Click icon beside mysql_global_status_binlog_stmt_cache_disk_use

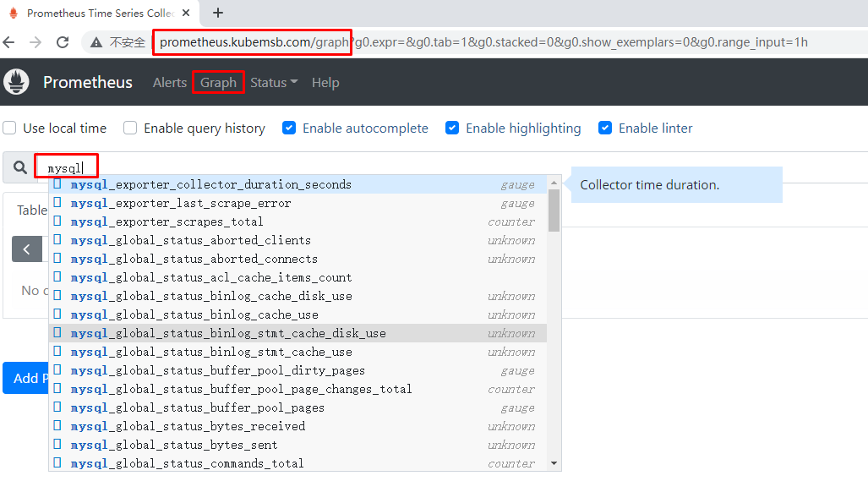tap(57, 332)
